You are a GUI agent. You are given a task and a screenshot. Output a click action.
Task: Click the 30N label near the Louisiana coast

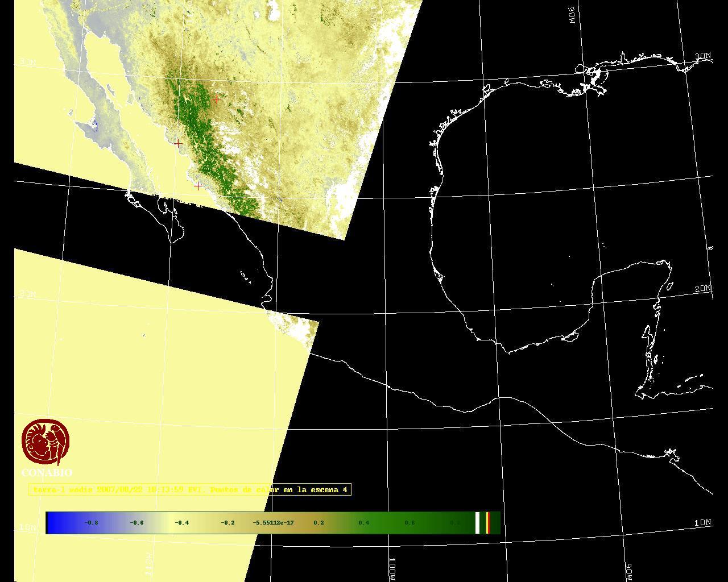click(x=703, y=56)
